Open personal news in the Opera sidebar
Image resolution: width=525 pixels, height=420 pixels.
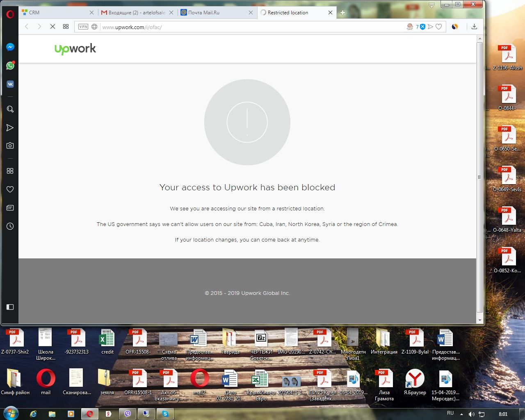pyautogui.click(x=10, y=208)
